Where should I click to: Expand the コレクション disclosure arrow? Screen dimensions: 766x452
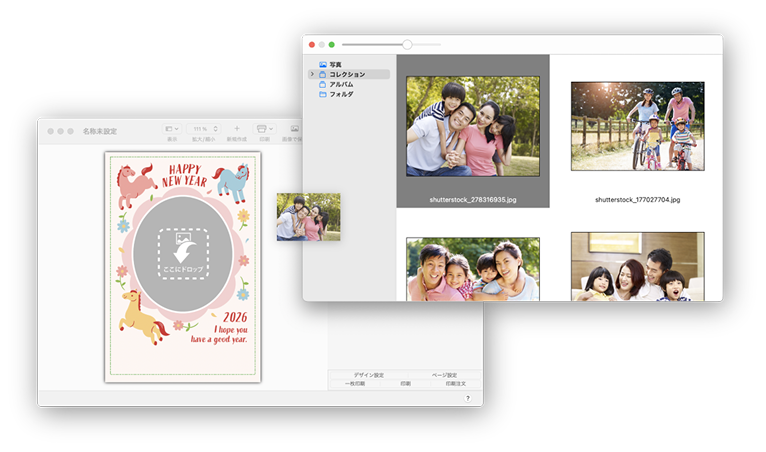point(312,74)
